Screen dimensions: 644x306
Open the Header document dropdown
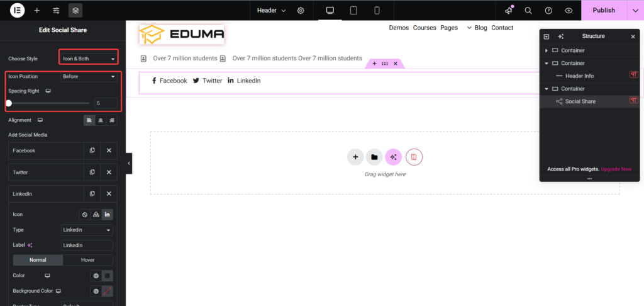tap(271, 10)
